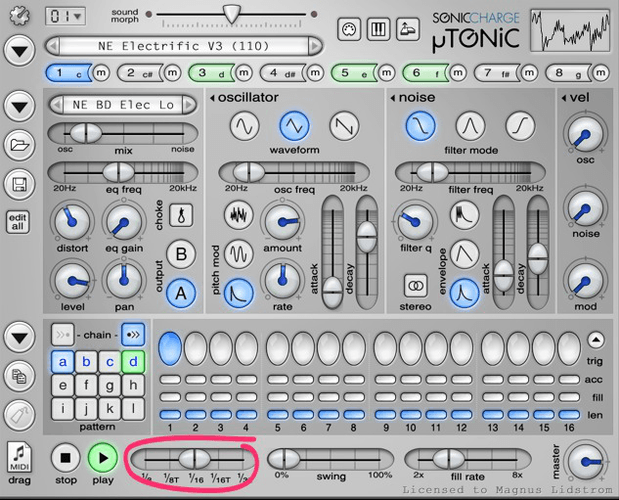Open the drum patch arrow menu
This screenshot has width=619, height=500.
pyautogui.click(x=19, y=106)
